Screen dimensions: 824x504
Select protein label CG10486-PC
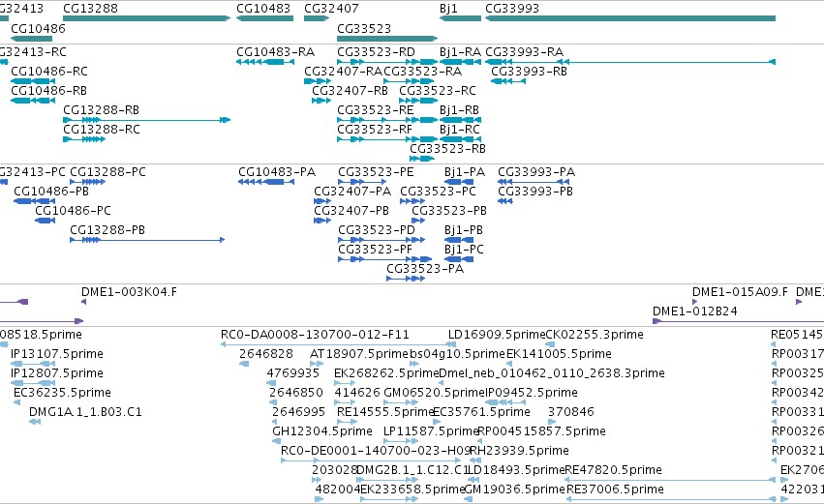[x=73, y=211]
